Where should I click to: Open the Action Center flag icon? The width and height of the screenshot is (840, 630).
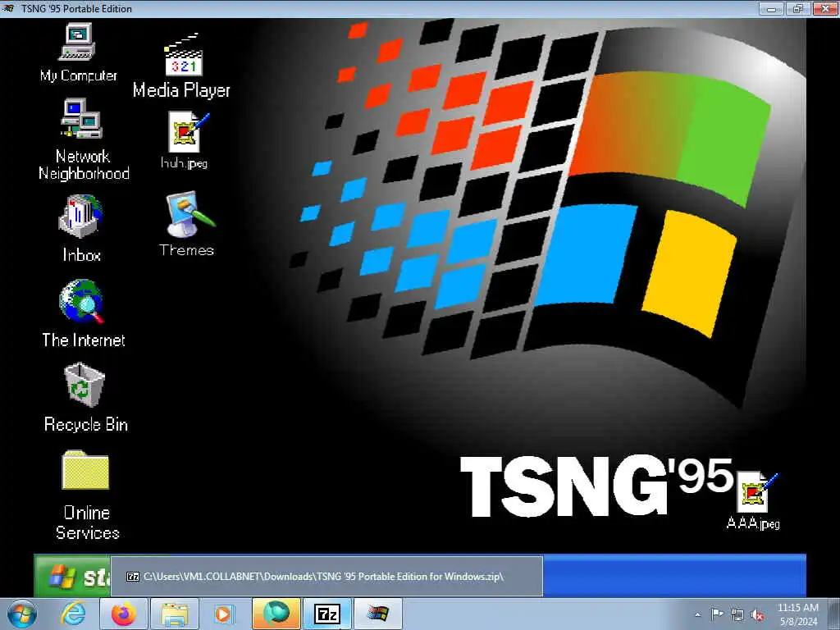tap(717, 614)
